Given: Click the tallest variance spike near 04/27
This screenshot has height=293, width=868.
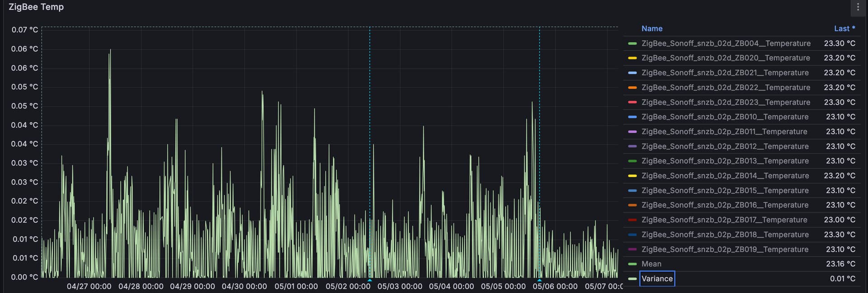Looking at the screenshot, I should pyautogui.click(x=110, y=51).
